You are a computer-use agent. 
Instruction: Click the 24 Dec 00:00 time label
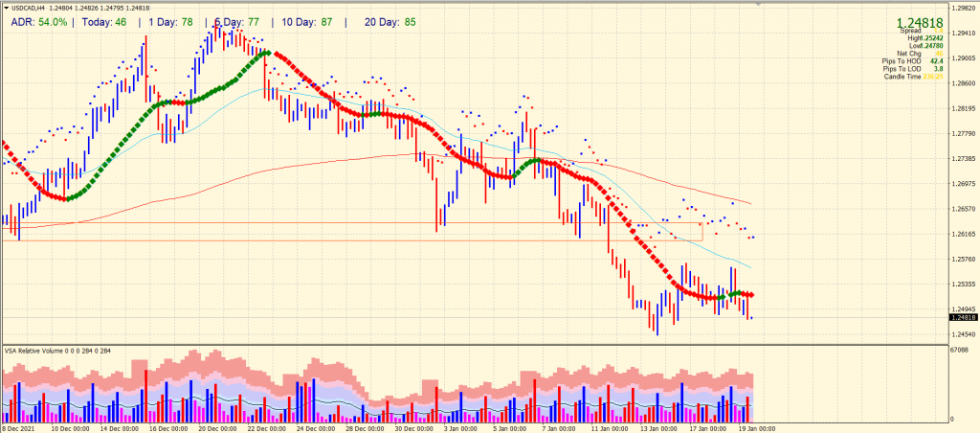(318, 428)
